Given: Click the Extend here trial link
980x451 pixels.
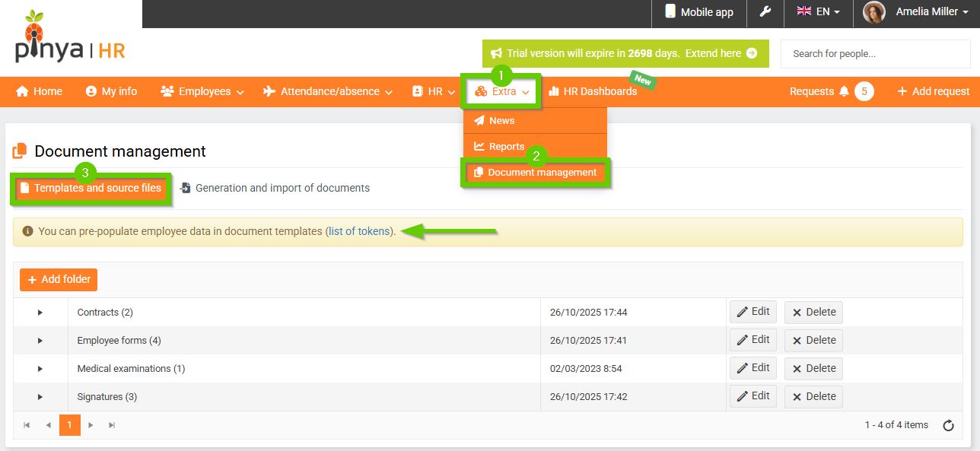Looking at the screenshot, I should tap(721, 53).
